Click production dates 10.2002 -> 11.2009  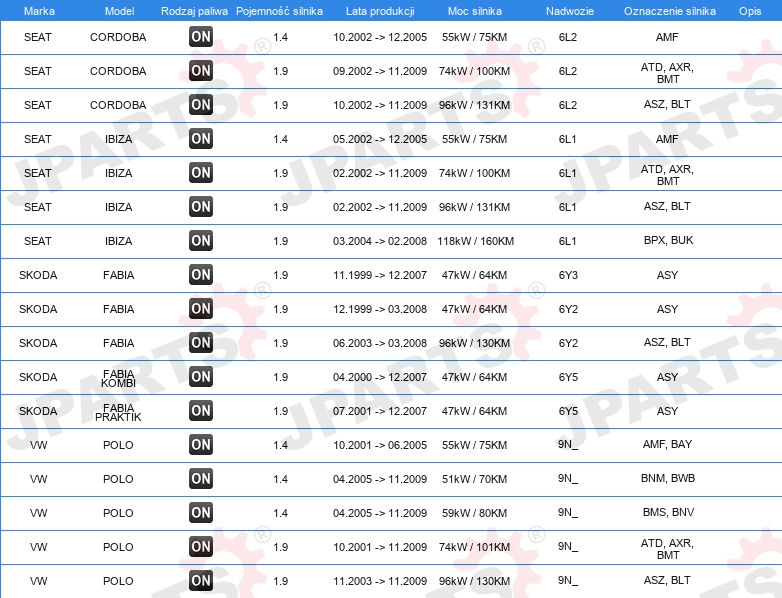coord(380,105)
